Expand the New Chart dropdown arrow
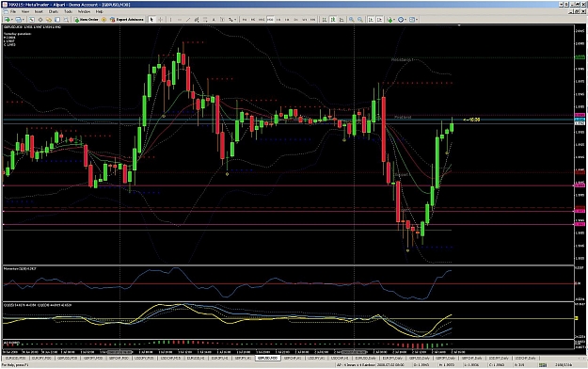The image size is (588, 369). tap(12, 20)
